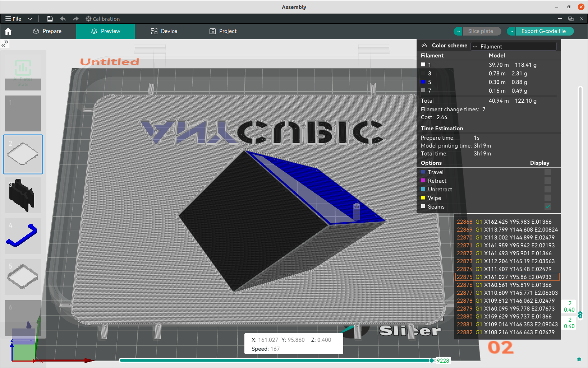Image resolution: width=588 pixels, height=368 pixels.
Task: Collapse the plate sidebar with double-arrow icon
Action: (x=5, y=44)
